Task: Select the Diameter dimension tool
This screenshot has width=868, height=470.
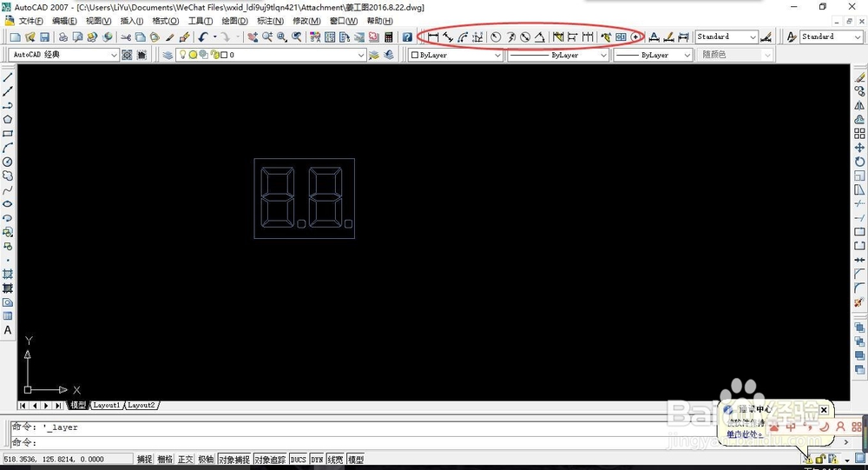Action: click(525, 37)
